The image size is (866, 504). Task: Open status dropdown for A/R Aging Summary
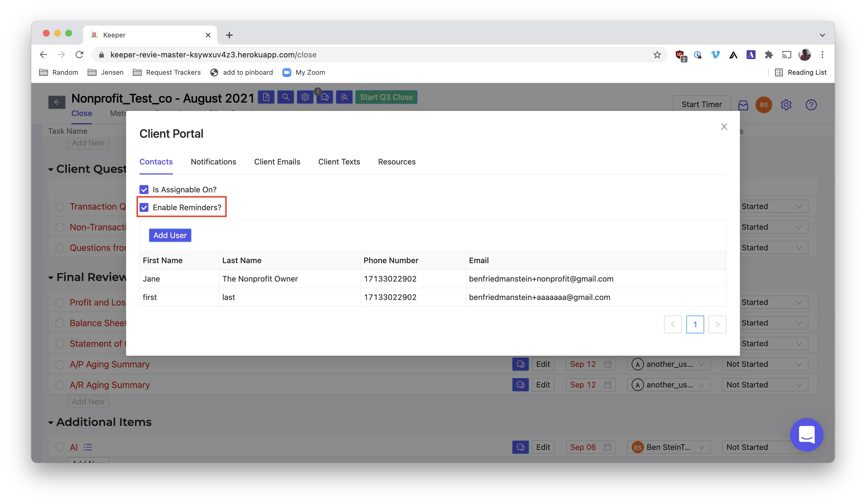(765, 385)
